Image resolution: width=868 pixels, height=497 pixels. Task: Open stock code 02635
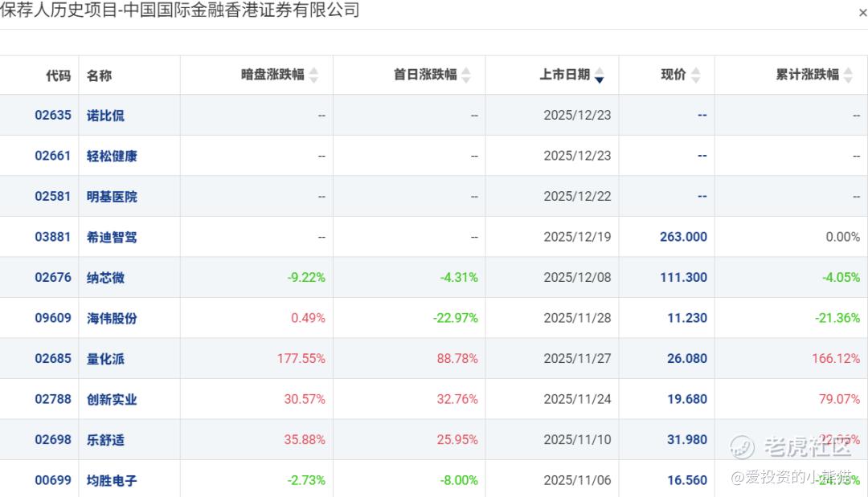tap(53, 115)
